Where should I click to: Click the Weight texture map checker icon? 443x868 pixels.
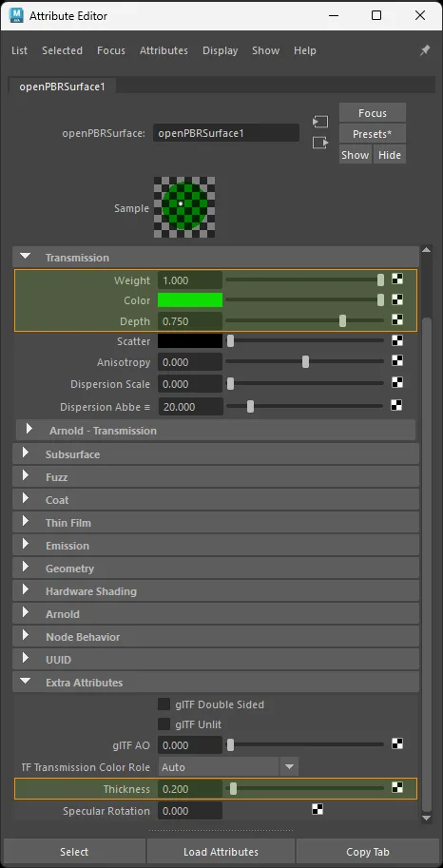(397, 279)
